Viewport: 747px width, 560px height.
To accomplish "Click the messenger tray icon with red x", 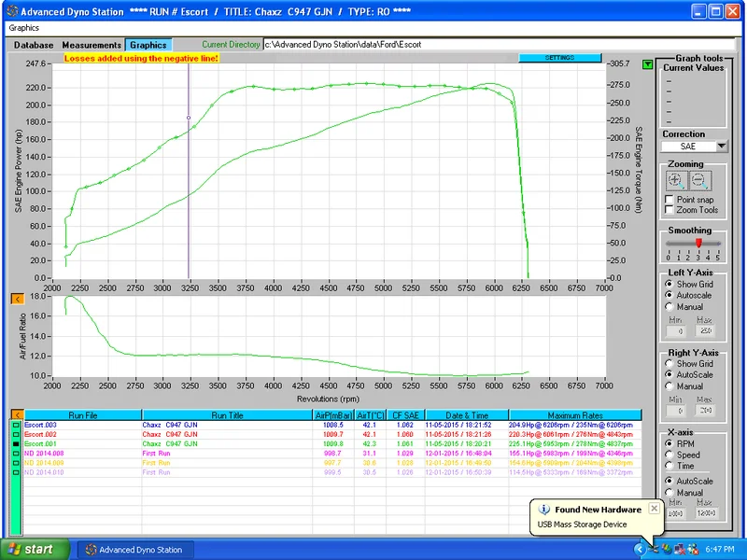I will (693, 549).
